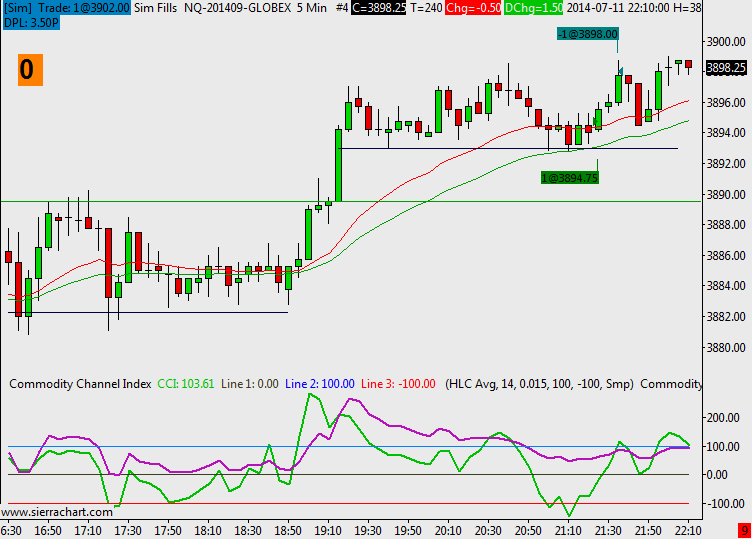752x539 pixels.
Task: Click the "CCI: 103.61" study value
Action: pos(186,384)
